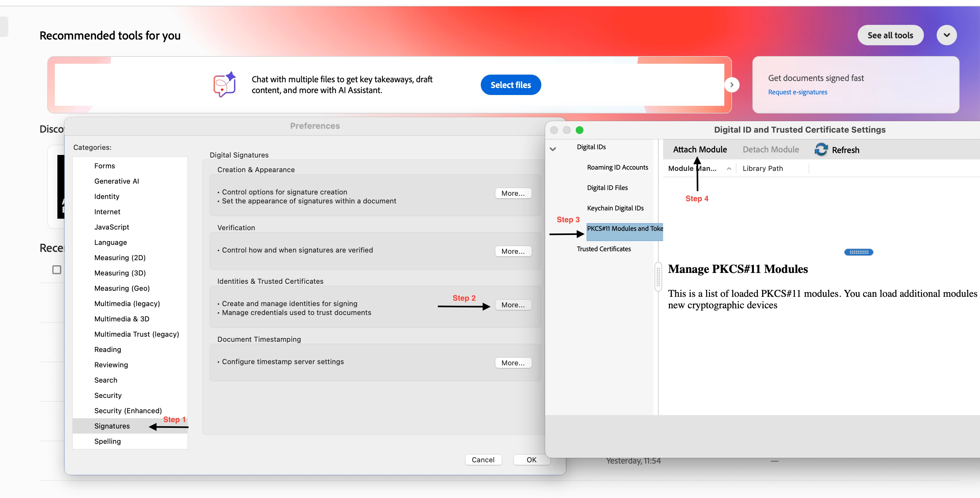The width and height of the screenshot is (980, 498).
Task: Click the AI Assistant chat icon
Action: coord(224,84)
